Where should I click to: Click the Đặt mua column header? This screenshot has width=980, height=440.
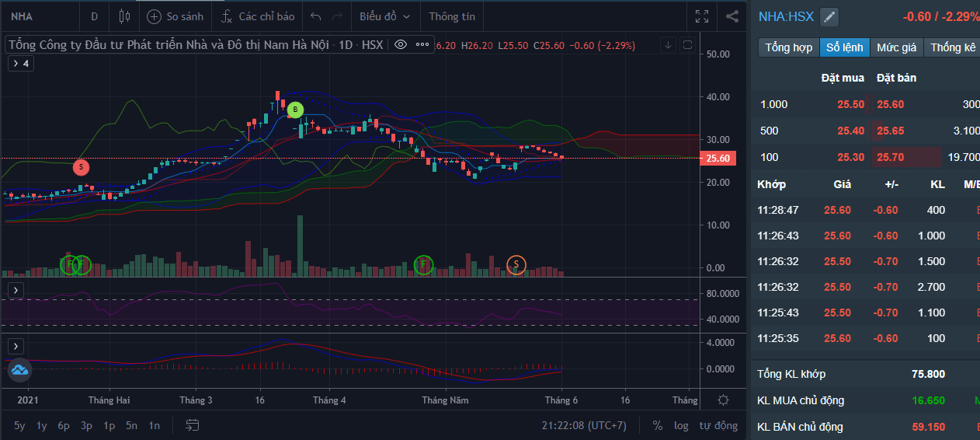point(843,78)
